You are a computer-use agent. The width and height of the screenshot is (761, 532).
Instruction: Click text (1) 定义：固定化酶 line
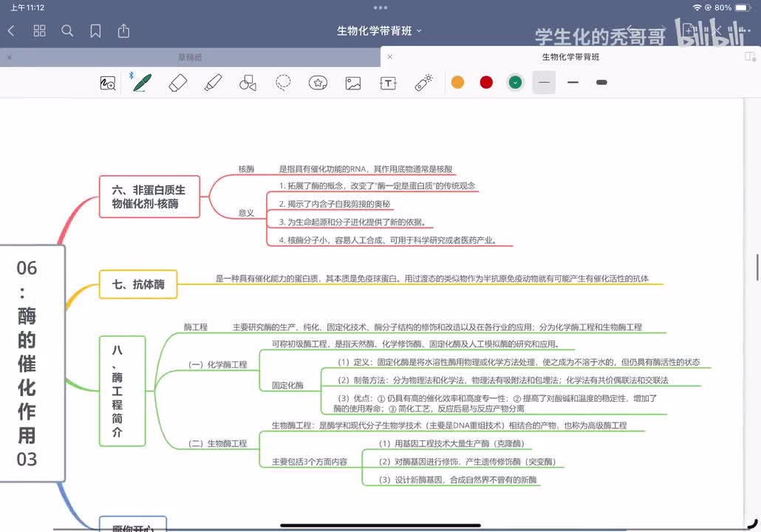519,362
